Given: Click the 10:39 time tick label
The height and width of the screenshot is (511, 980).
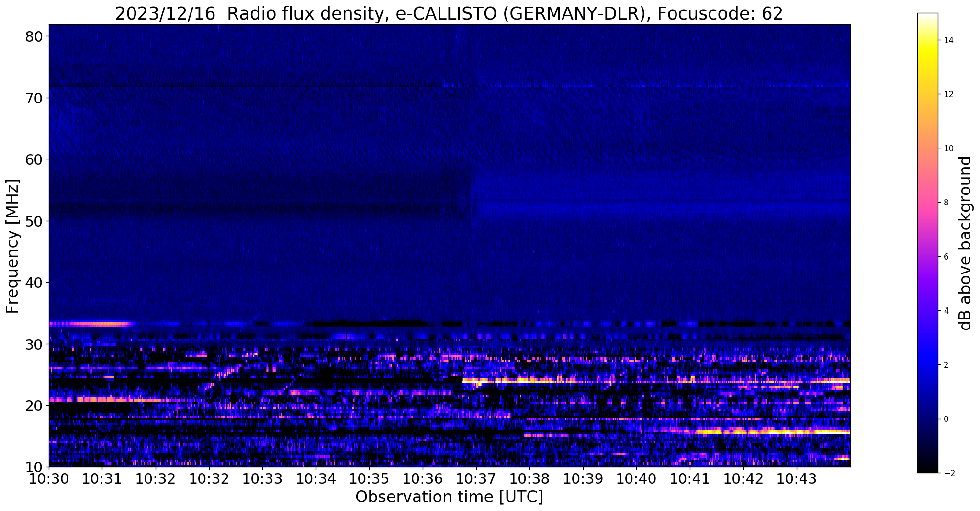Looking at the screenshot, I should coord(583,479).
